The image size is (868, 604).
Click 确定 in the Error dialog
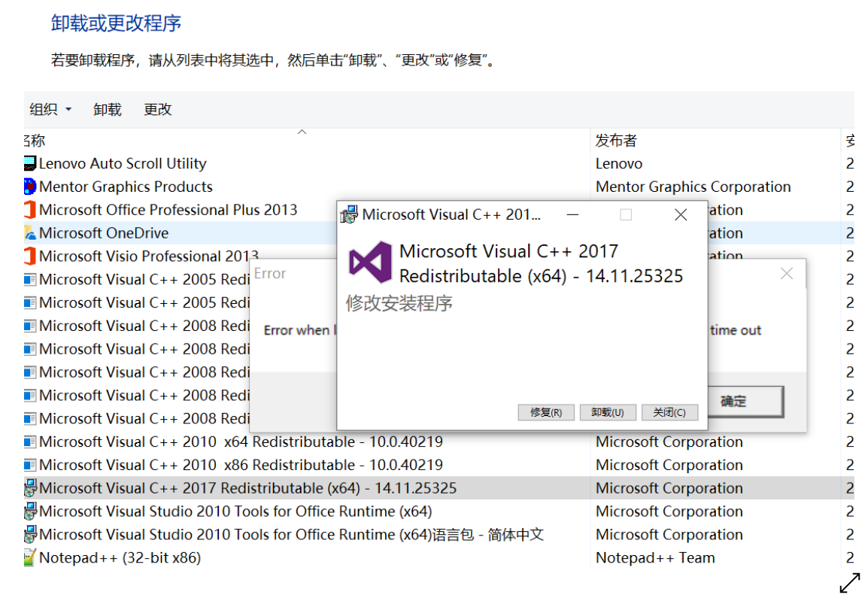click(745, 402)
